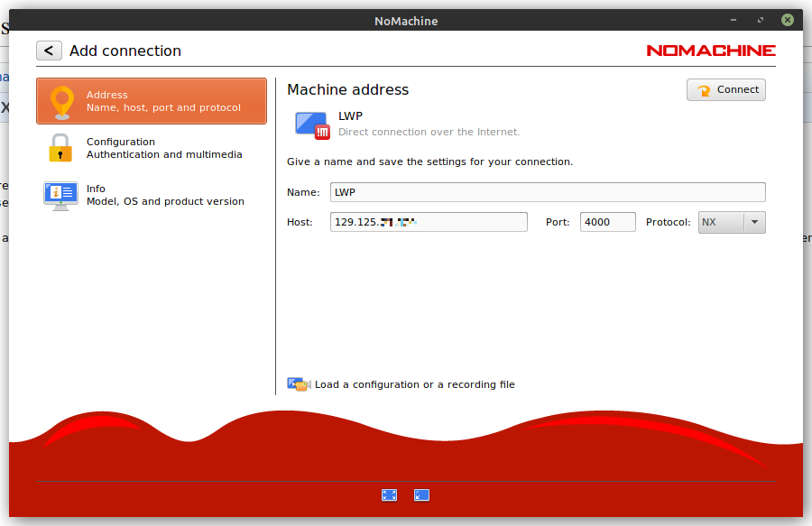Click the monitor Info icon
Screen dimensions: 812x526
point(60,195)
